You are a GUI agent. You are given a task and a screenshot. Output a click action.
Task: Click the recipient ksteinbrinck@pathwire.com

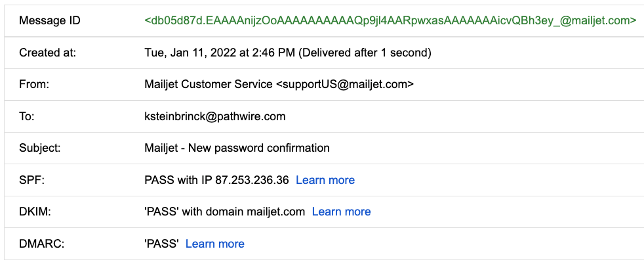point(215,116)
